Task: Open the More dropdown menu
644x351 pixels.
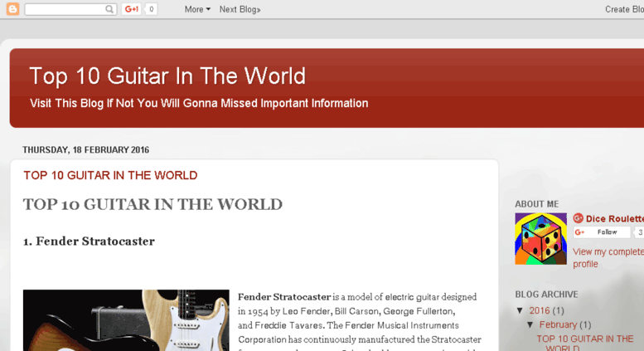Action: point(197,9)
